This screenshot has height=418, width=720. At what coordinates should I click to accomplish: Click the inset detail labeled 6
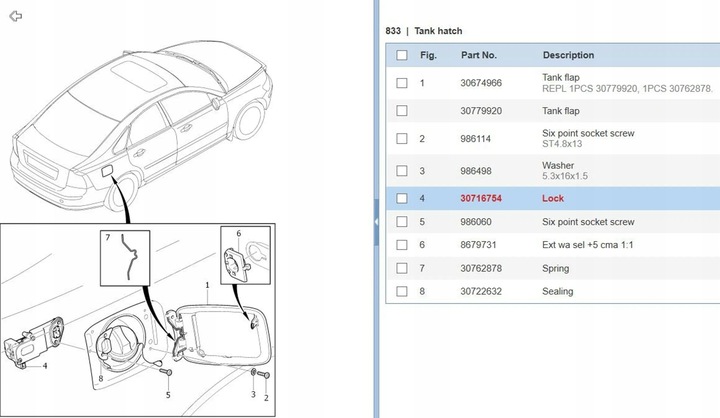tap(246, 255)
